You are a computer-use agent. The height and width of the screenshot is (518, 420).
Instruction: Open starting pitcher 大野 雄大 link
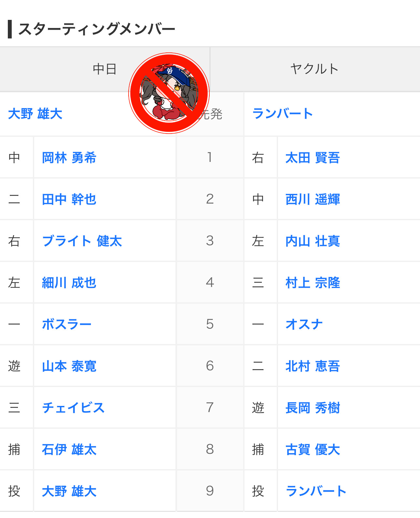pyautogui.click(x=35, y=114)
